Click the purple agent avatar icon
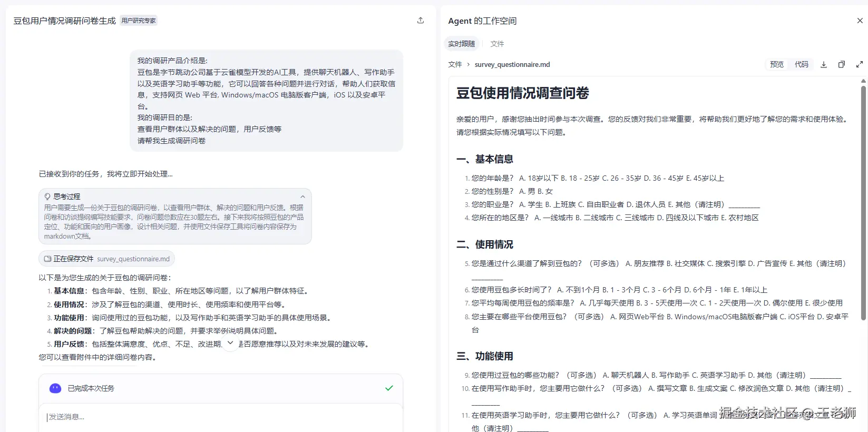 (55, 388)
